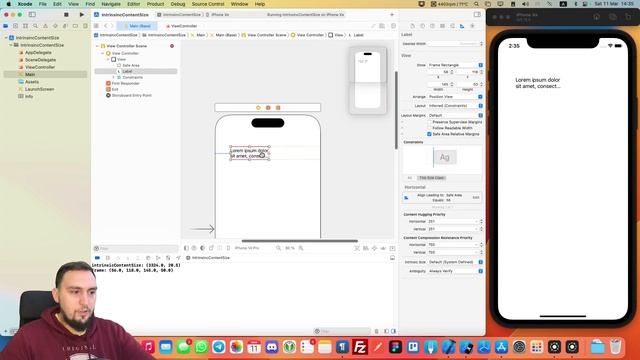Open Resolve Auto Layout Issues icon
640x360 pixels.
tap(383, 248)
